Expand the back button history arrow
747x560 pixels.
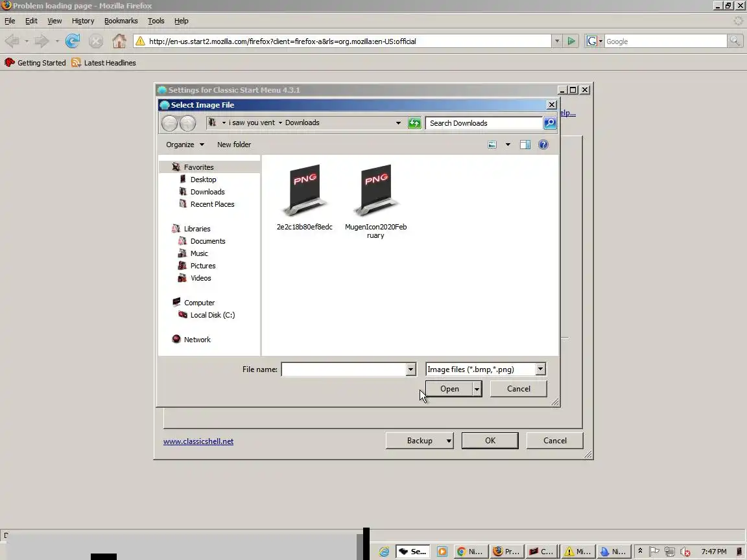coord(26,41)
